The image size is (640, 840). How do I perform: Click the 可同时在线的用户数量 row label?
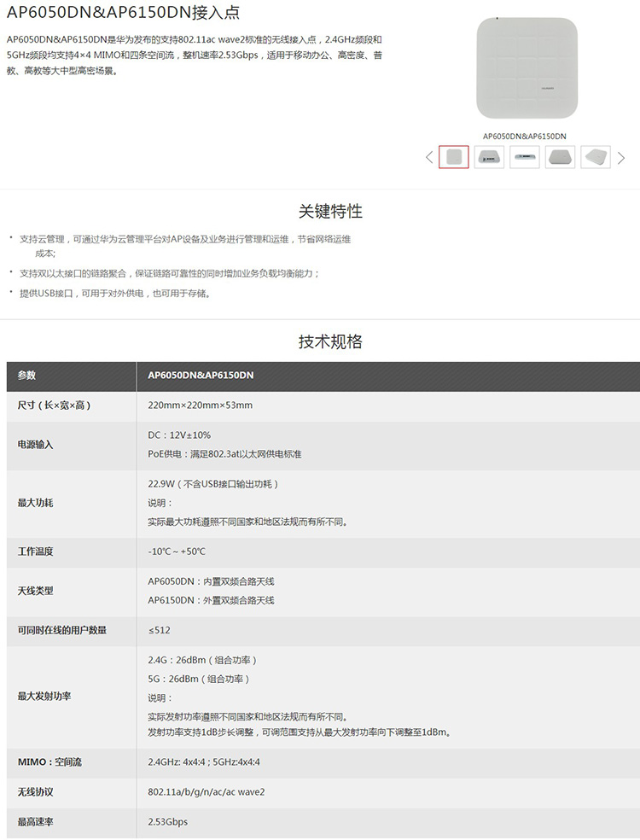(62, 630)
